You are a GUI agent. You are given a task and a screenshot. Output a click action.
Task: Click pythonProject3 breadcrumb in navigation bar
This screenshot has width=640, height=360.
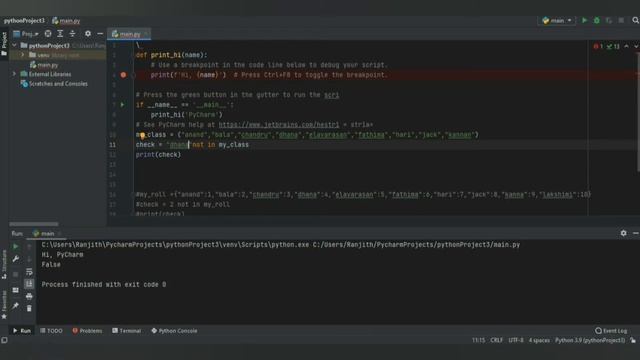click(24, 20)
